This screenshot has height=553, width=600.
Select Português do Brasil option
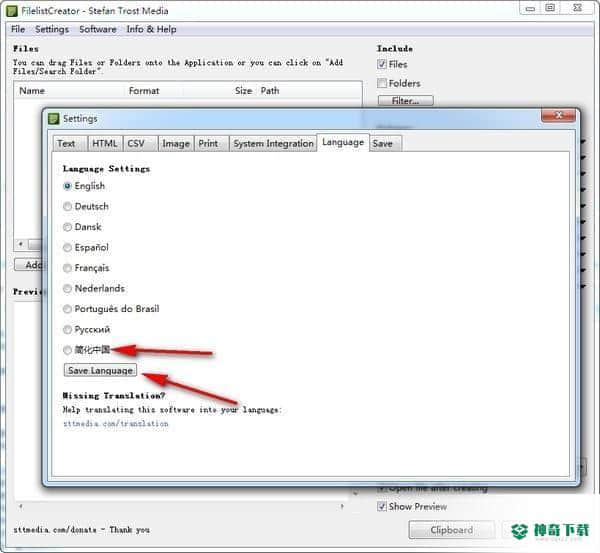pos(67,309)
